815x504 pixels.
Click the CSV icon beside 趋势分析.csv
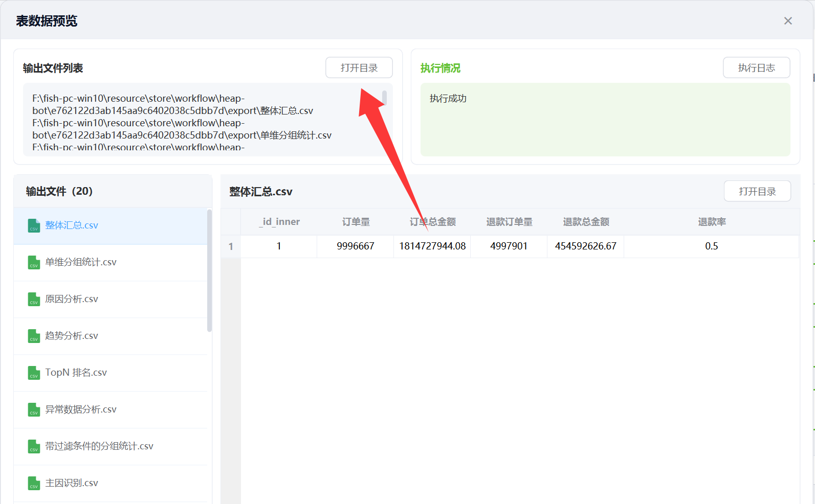coord(34,336)
